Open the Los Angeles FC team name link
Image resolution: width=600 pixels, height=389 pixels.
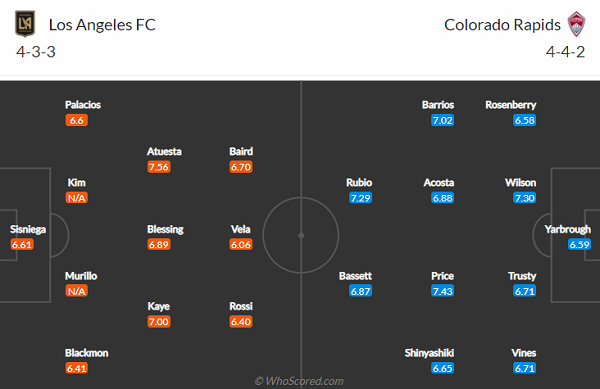102,25
